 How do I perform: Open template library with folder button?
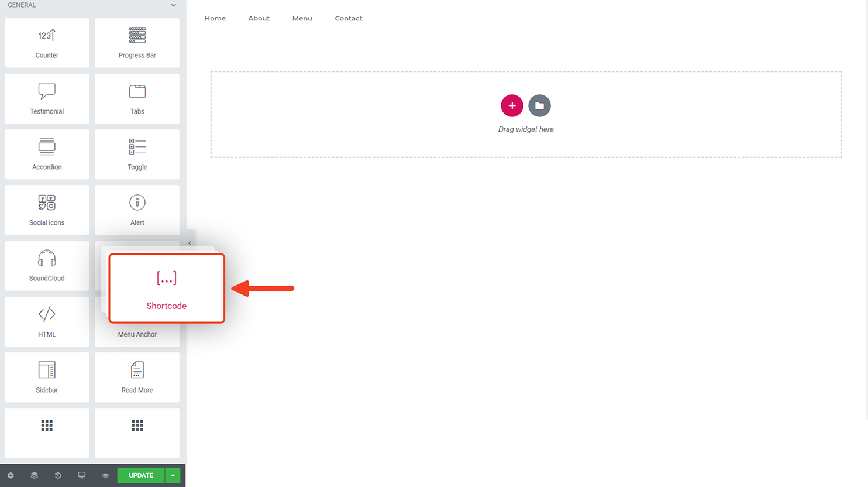539,105
